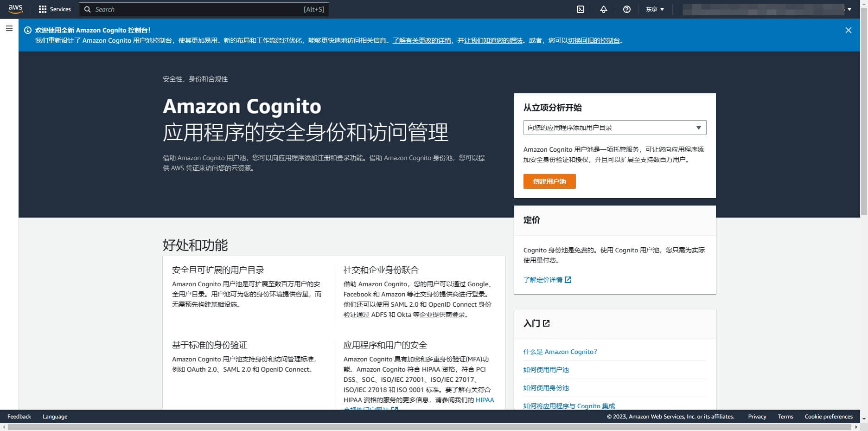The height and width of the screenshot is (431, 868).
Task: Open the Services grid menu
Action: tap(55, 9)
